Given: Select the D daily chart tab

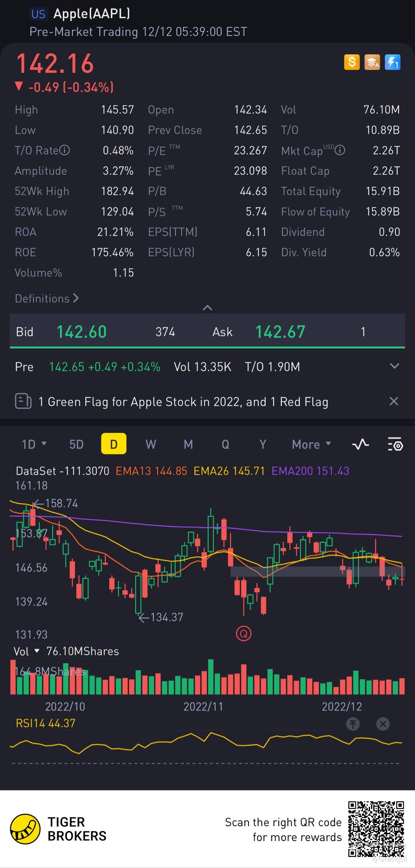Looking at the screenshot, I should 114,444.
